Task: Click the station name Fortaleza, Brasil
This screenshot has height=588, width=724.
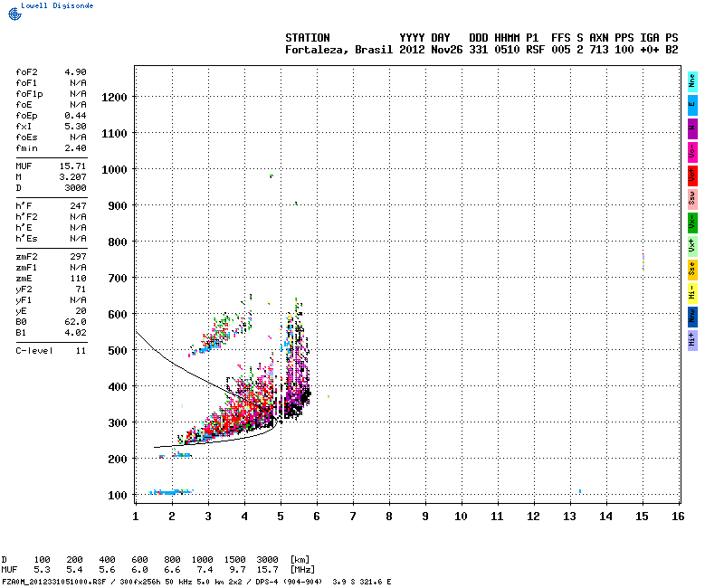Action: (338, 50)
